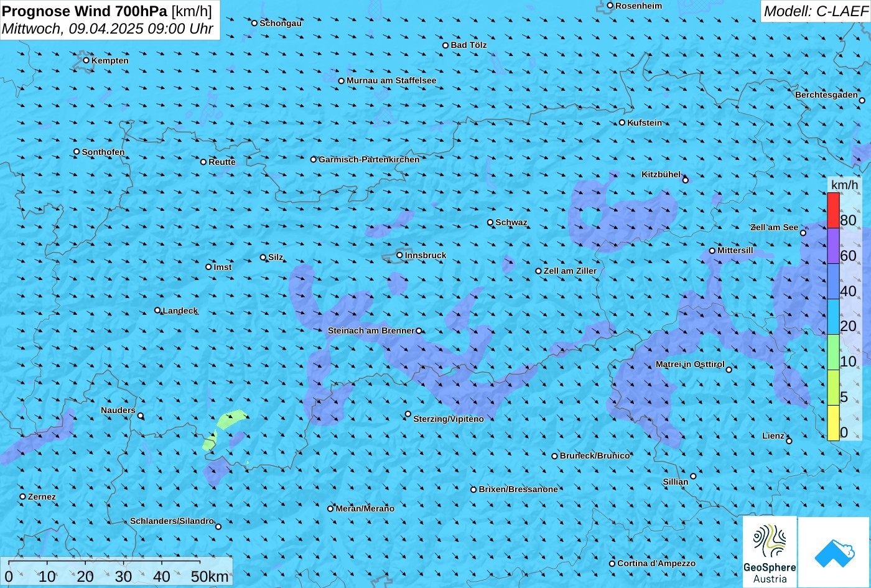Image resolution: width=871 pixels, height=588 pixels.
Task: Click the Schlanders/Silandro label
Action: pyautogui.click(x=172, y=521)
